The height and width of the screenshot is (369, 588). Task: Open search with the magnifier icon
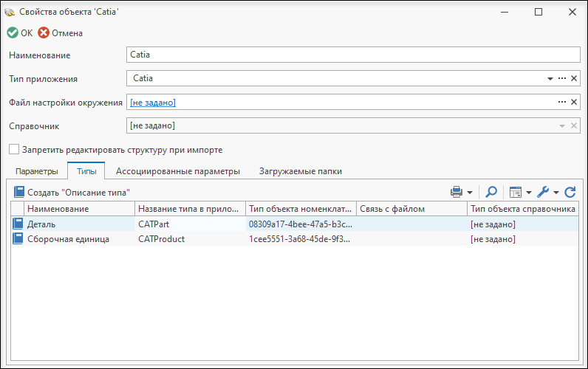(491, 192)
